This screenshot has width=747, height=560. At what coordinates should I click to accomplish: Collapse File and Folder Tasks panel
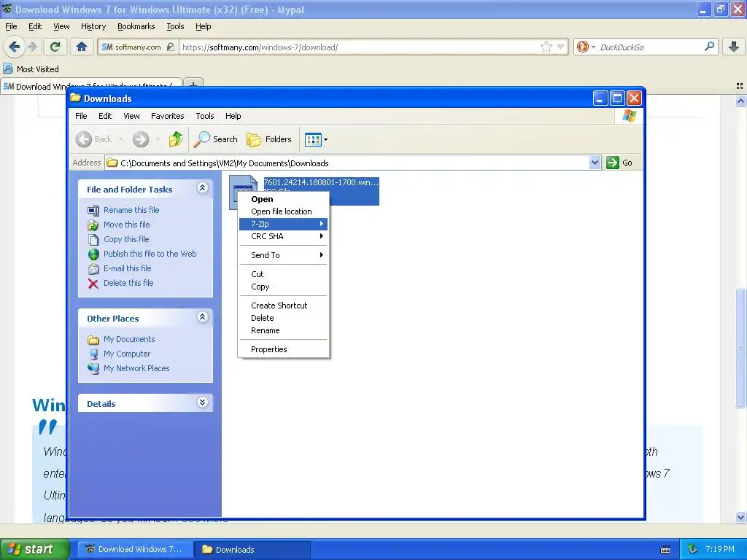point(203,187)
